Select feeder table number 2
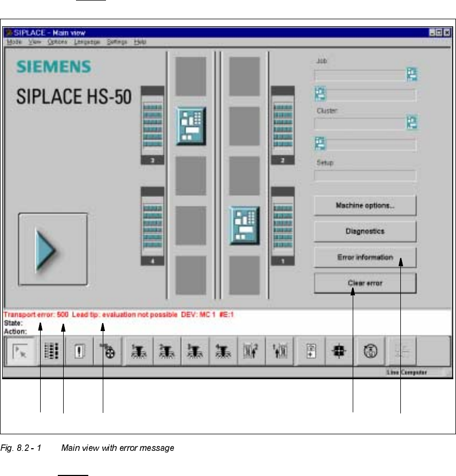The height and width of the screenshot is (476, 456). tap(283, 125)
